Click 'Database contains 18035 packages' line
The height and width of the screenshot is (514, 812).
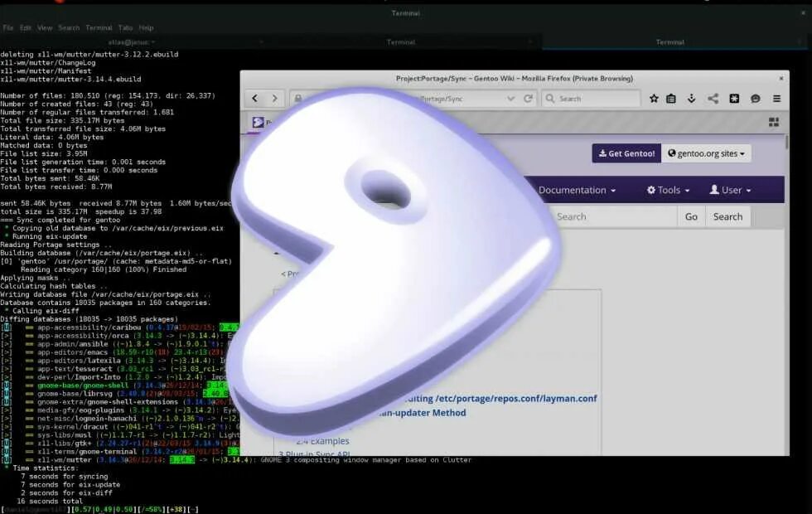pyautogui.click(x=106, y=303)
